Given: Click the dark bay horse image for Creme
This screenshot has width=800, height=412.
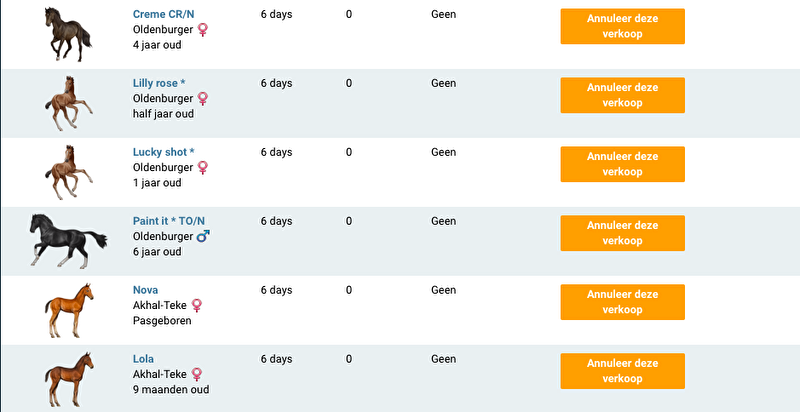Looking at the screenshot, I should point(68,33).
